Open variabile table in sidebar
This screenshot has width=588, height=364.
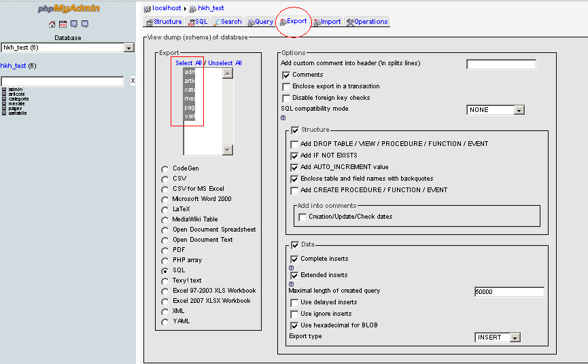point(18,113)
